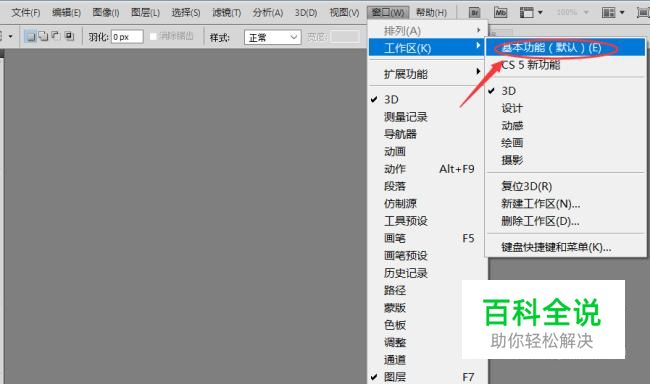This screenshot has height=384, width=650.
Task: Show the 仿制源 panel
Action: [x=427, y=204]
